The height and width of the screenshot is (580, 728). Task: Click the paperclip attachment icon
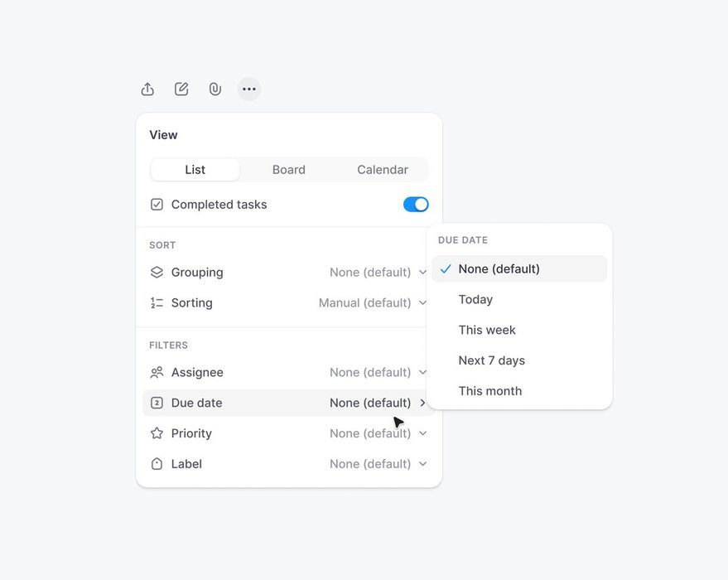click(215, 89)
